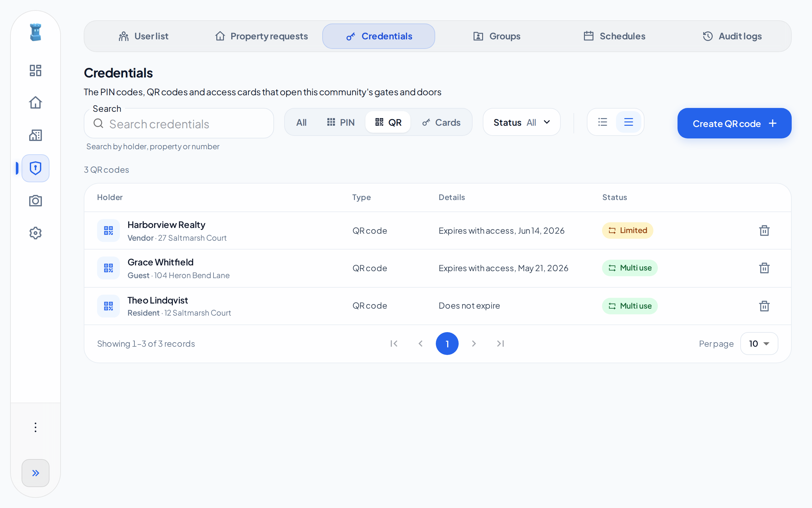The image size is (812, 508).
Task: Click 'Does not expire' for Theo Lindqvist
Action: click(x=469, y=306)
